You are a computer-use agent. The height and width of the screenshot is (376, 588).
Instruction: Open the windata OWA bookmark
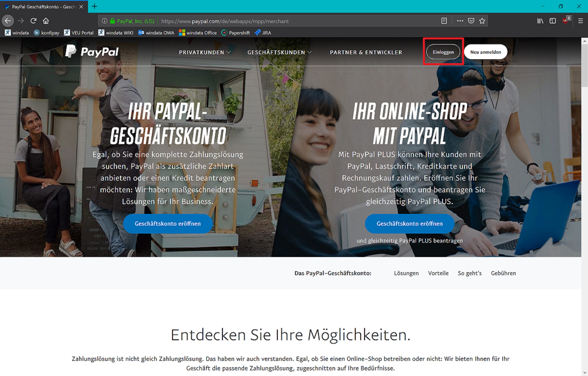(156, 33)
